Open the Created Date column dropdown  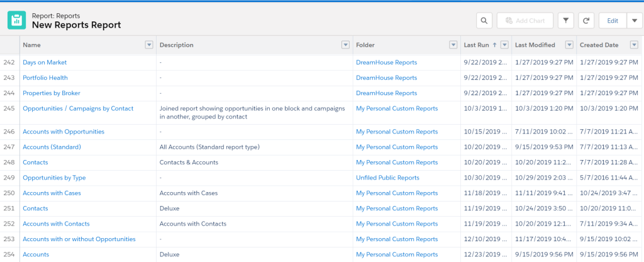click(x=633, y=45)
